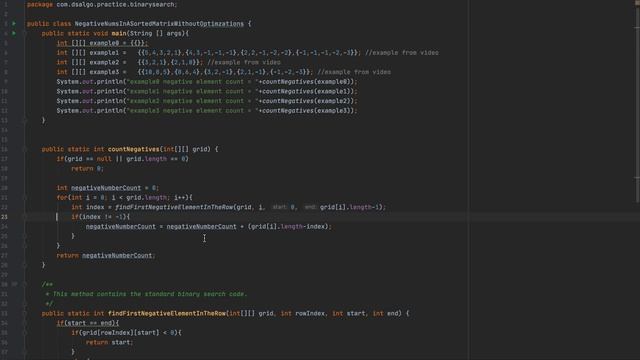Click the grid == null condition line
This screenshot has width=640, height=360.
tap(122, 159)
